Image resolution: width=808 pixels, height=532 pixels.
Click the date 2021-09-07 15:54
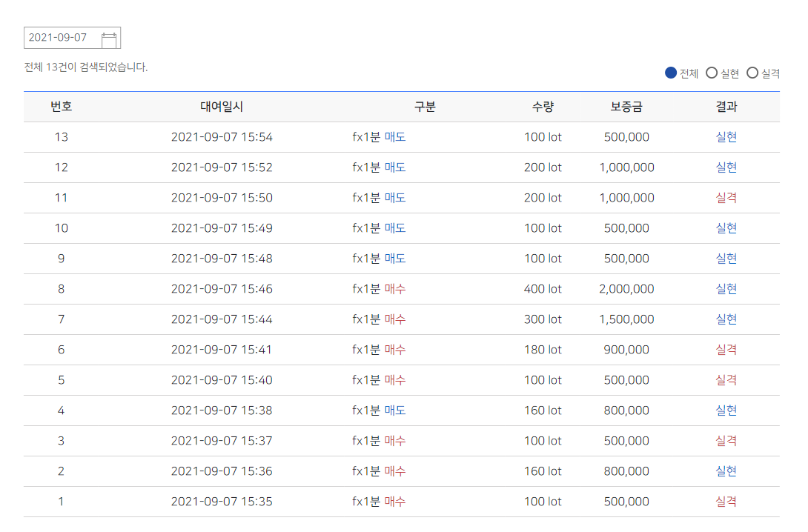coord(222,137)
